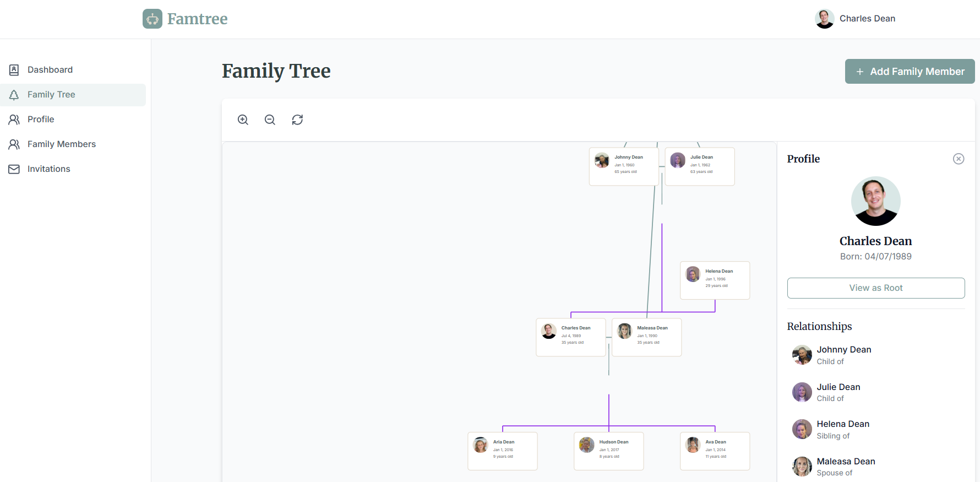The image size is (980, 482).
Task: Open Maleasa Dean spouse relationship entry
Action: [845, 467]
